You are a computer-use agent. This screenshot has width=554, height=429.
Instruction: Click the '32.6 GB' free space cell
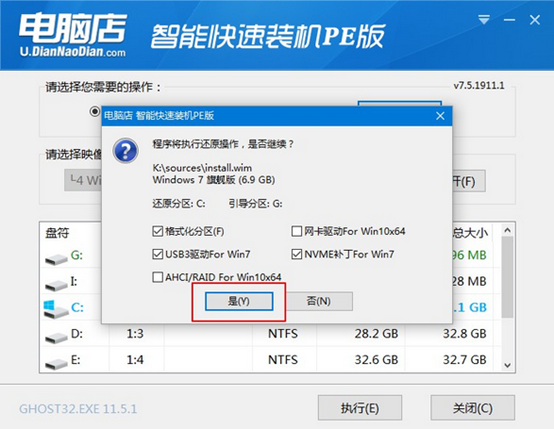[376, 360]
